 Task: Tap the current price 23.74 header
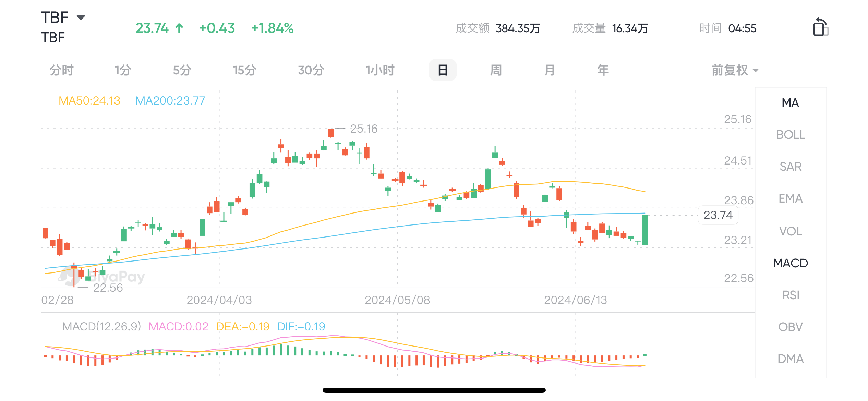pos(152,28)
